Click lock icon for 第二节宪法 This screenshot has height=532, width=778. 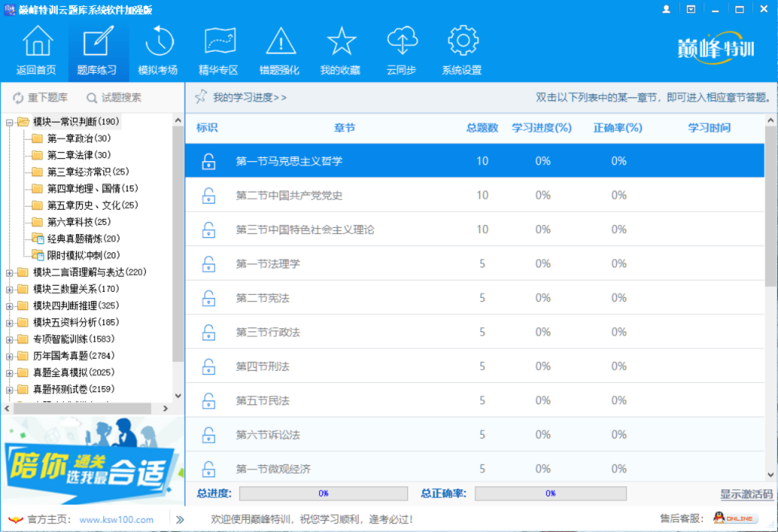(209, 298)
